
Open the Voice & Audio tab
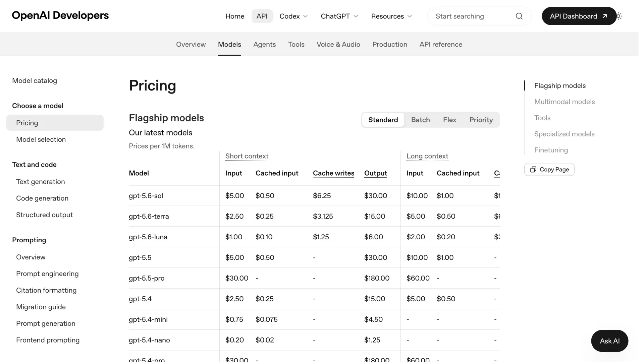click(338, 44)
